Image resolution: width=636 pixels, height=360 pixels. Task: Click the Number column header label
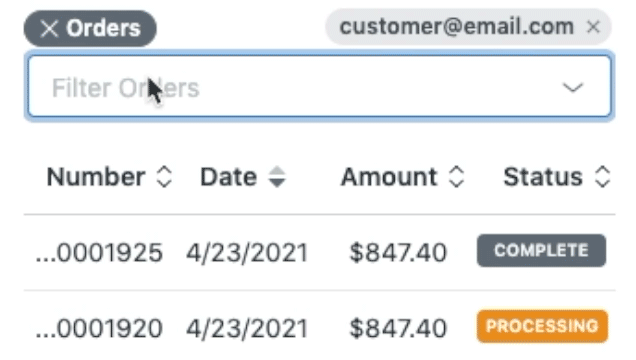(96, 177)
